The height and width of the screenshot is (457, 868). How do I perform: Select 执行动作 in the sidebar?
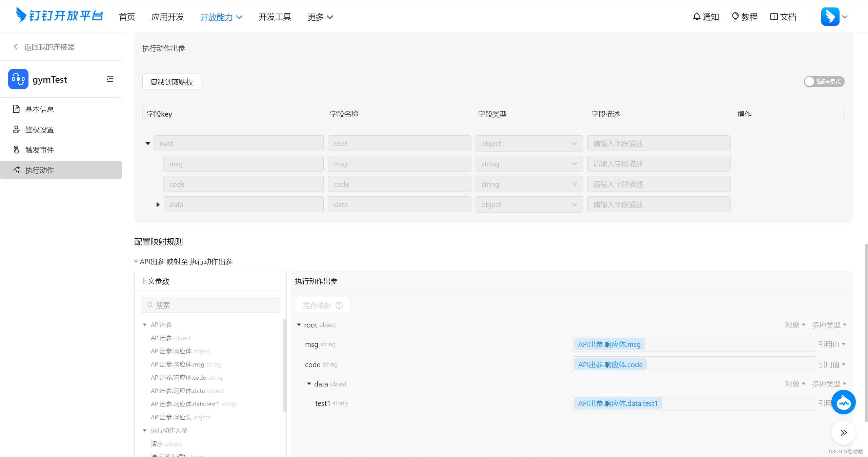pyautogui.click(x=61, y=170)
